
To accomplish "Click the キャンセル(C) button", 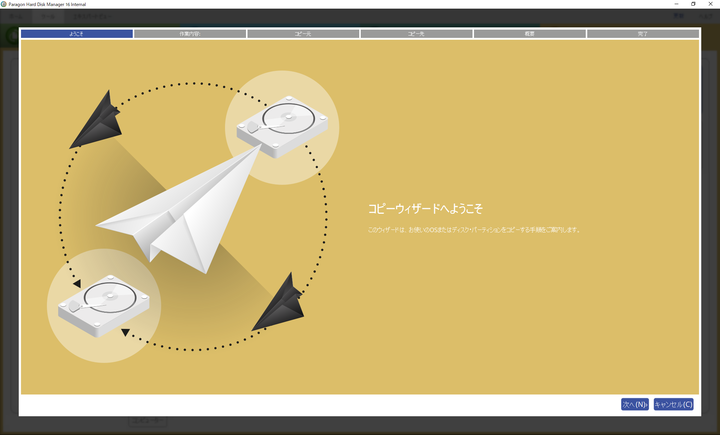I will [673, 404].
